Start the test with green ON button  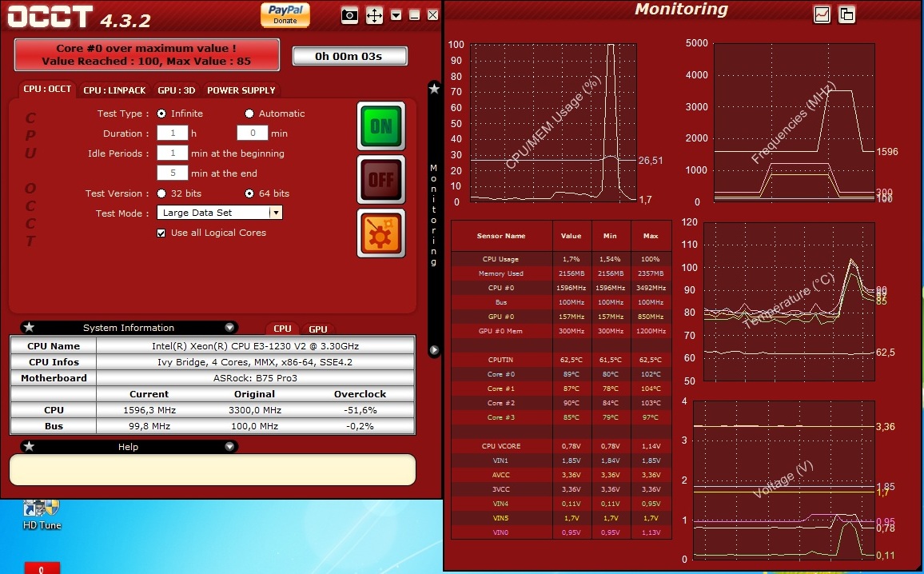(x=380, y=126)
